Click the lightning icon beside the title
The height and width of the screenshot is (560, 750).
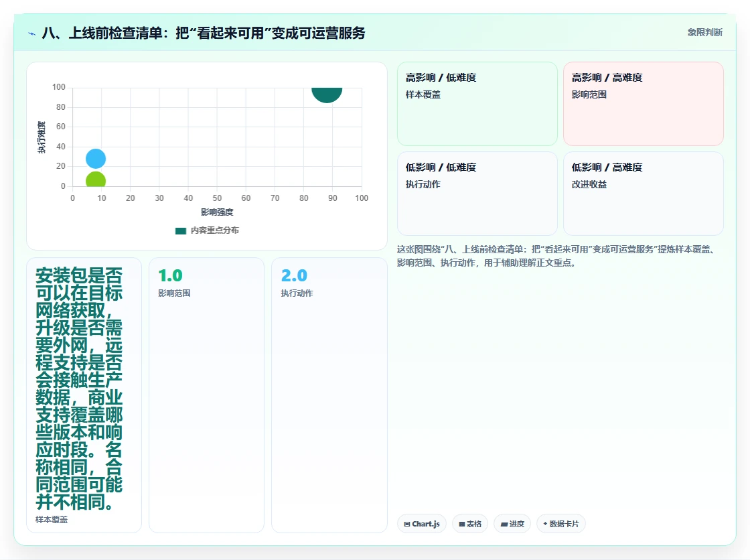coord(32,33)
